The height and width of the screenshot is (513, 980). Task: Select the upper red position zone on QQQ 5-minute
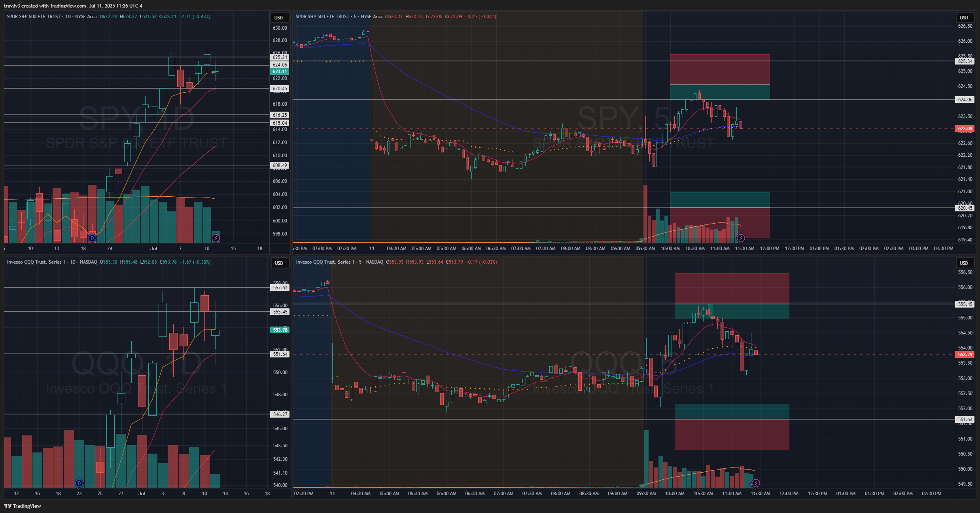(732, 288)
